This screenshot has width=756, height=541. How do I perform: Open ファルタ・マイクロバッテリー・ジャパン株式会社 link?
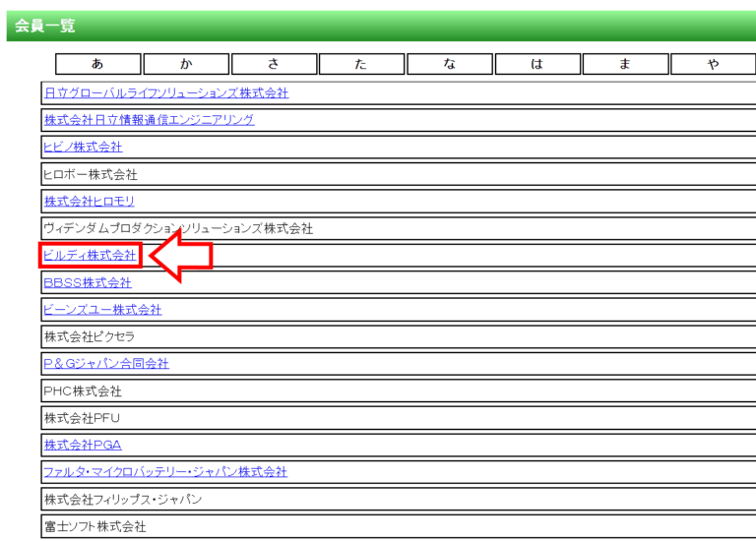coord(165,472)
